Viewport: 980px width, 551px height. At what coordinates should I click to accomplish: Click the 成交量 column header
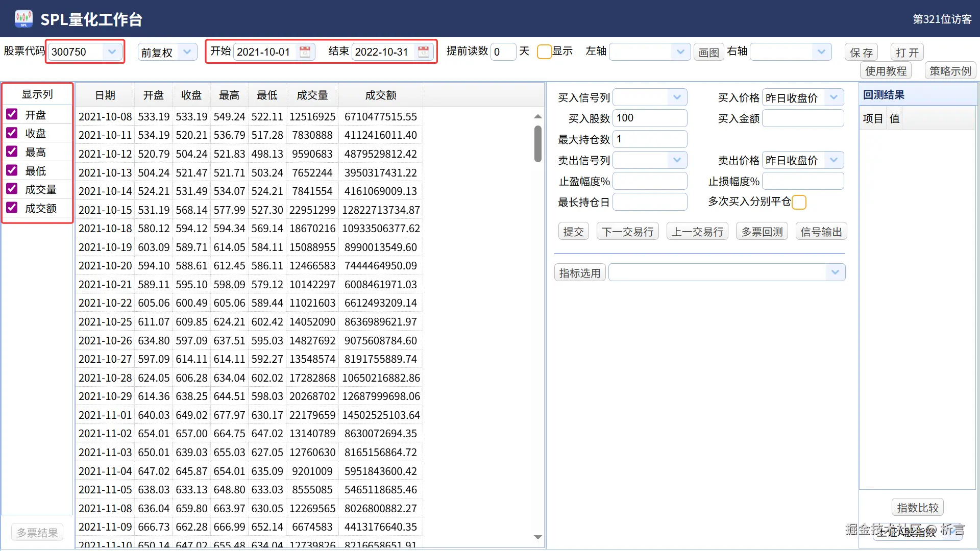[x=312, y=95]
